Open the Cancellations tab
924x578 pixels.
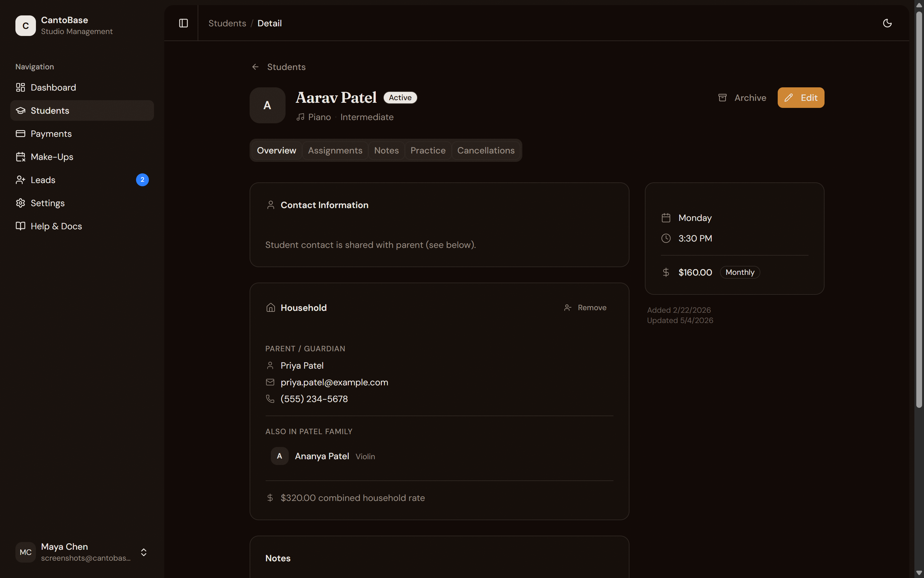(486, 150)
